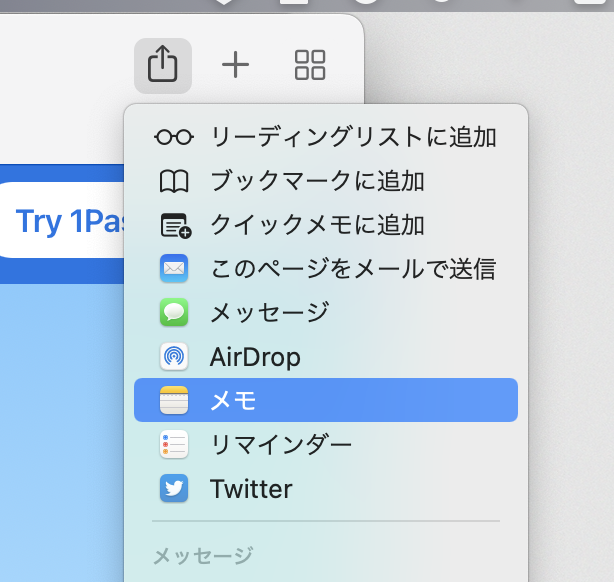Share the page to Twitter entry

pos(326,488)
